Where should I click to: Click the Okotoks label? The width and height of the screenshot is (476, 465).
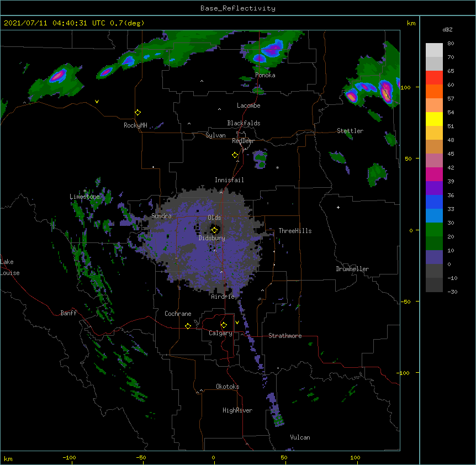228,387
